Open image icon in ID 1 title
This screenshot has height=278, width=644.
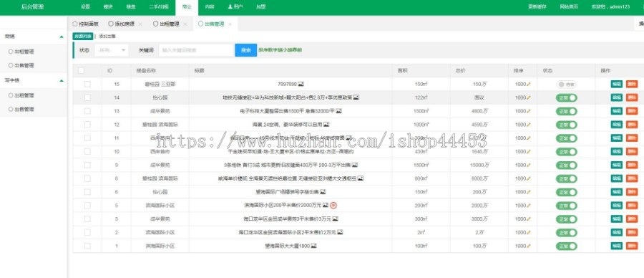click(x=313, y=246)
